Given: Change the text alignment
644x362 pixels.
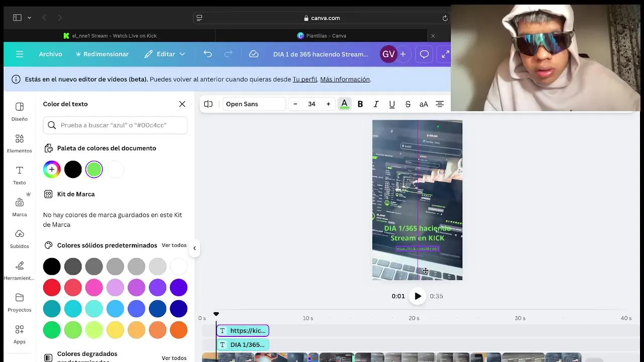Looking at the screenshot, I should [440, 104].
